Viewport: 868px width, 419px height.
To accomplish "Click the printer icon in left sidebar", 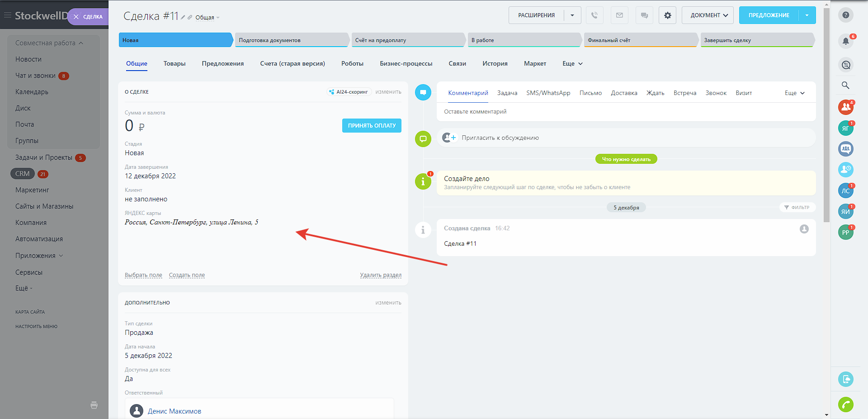I will click(94, 405).
